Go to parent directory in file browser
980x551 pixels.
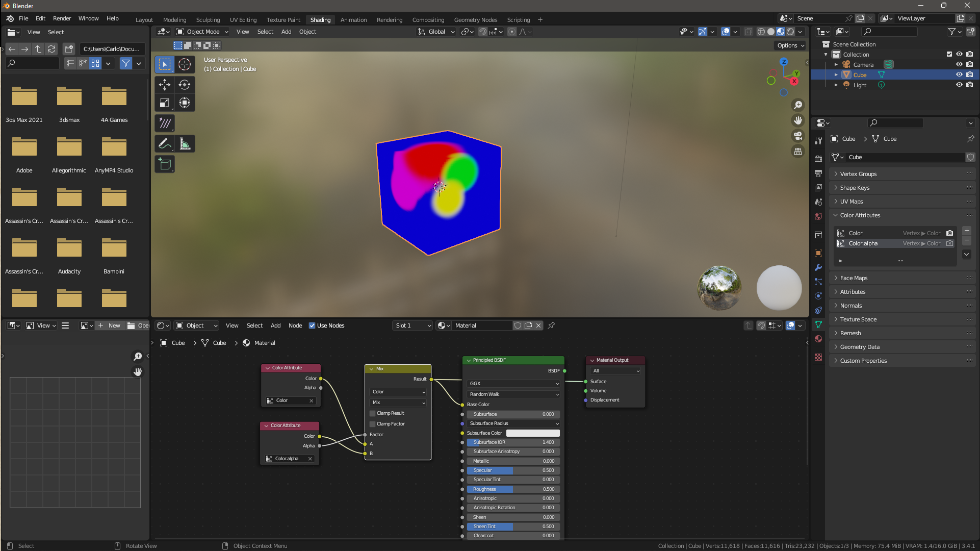(x=38, y=49)
